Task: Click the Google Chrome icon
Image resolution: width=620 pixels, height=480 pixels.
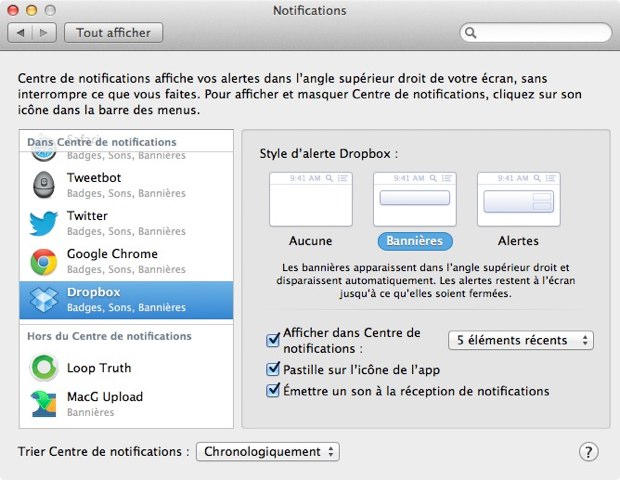Action: click(x=44, y=261)
